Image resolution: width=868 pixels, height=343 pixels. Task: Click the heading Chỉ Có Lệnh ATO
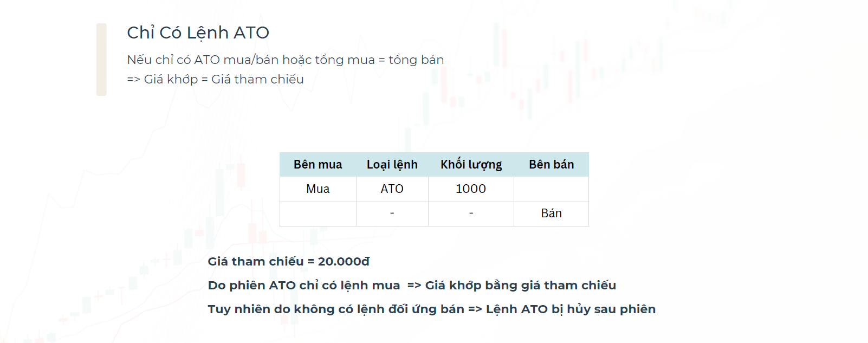click(x=198, y=33)
